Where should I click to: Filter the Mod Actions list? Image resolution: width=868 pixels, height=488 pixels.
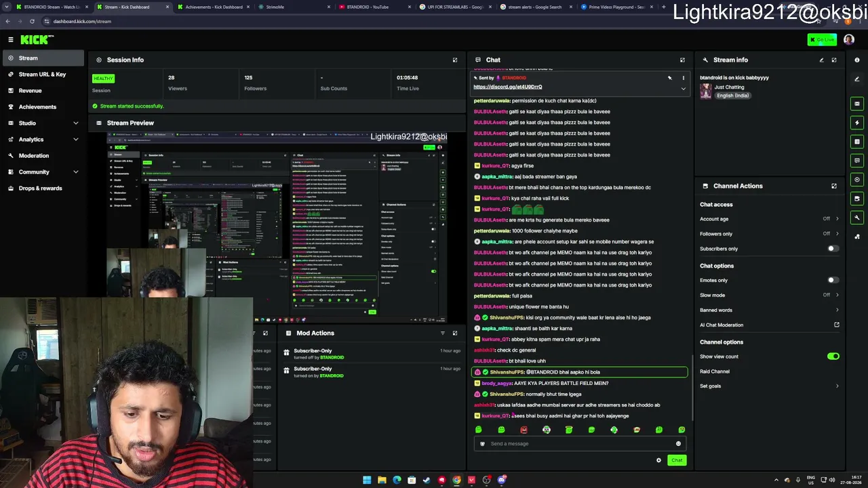click(x=442, y=333)
